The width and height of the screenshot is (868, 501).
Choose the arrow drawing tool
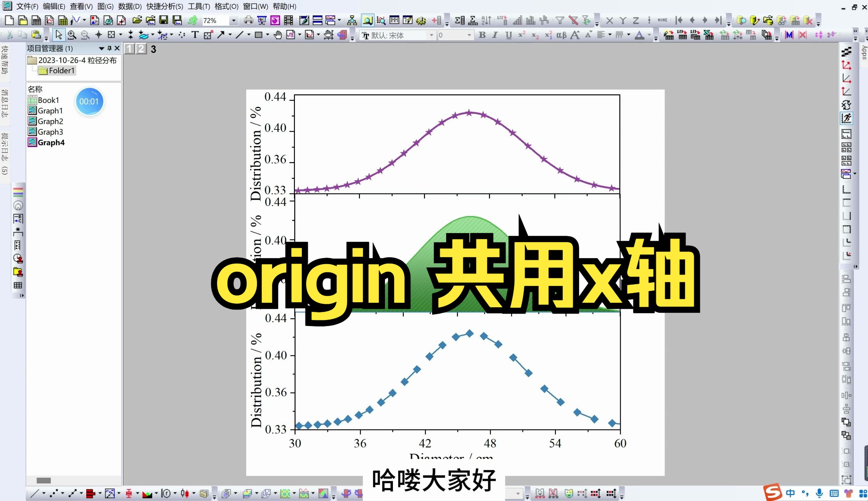tap(221, 35)
